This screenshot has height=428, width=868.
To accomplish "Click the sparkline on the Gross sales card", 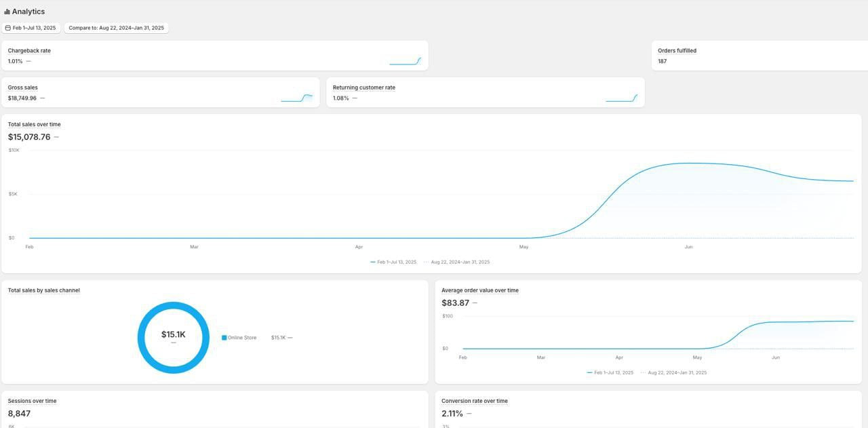I will 298,96.
